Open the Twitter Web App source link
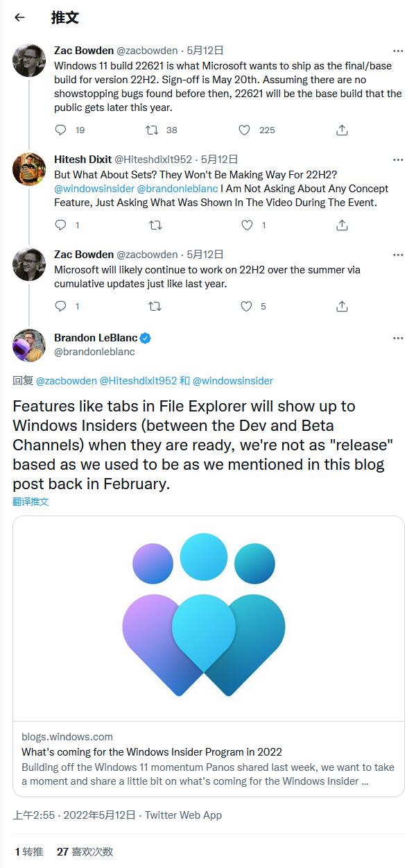 click(x=183, y=815)
